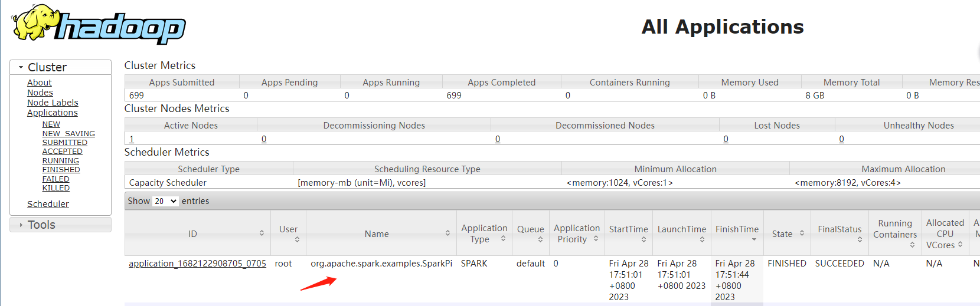
Task: Filter applications by KILLED state
Action: point(56,188)
